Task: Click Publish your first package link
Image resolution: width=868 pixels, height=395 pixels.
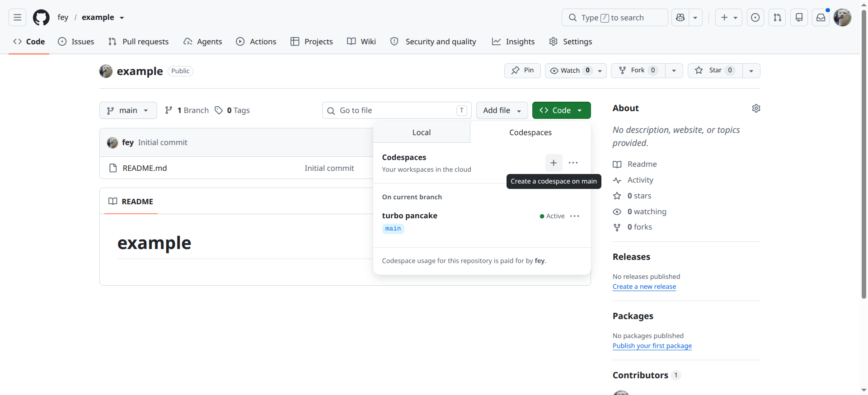Action: (652, 346)
